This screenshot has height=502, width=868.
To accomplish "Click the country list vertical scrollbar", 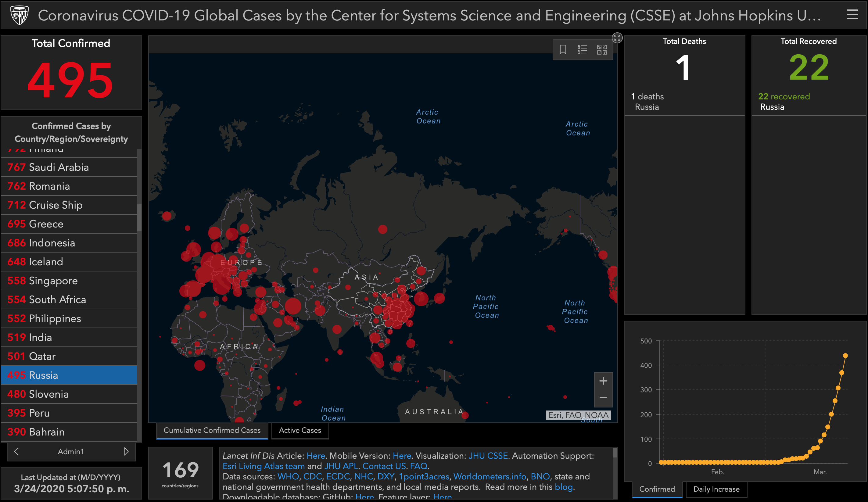I will point(139,218).
